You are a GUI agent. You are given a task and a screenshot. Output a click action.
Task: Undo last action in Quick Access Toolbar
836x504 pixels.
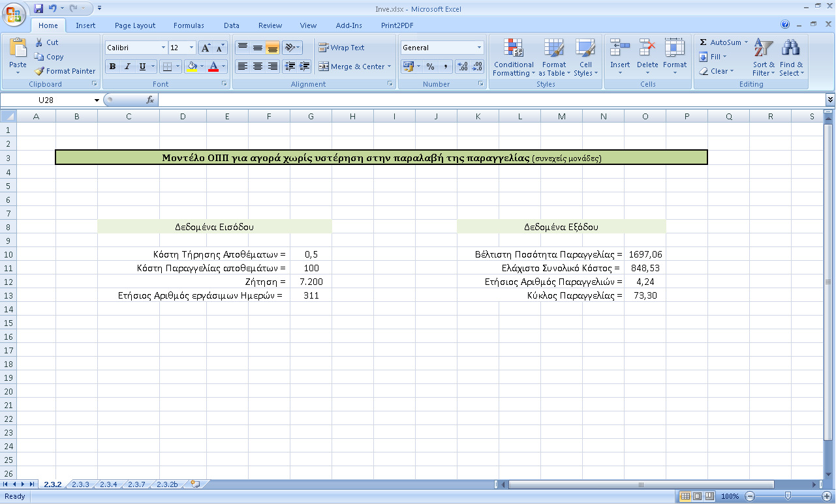[x=52, y=8]
